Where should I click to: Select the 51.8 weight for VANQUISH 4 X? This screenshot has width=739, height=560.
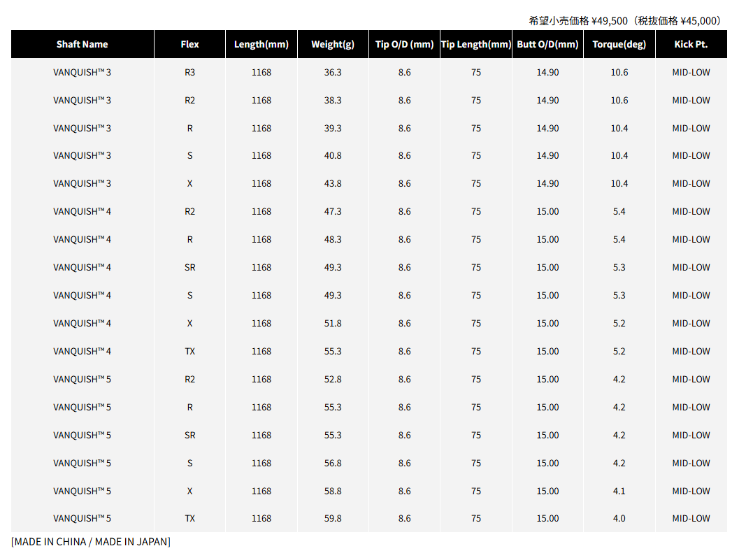[x=333, y=324]
